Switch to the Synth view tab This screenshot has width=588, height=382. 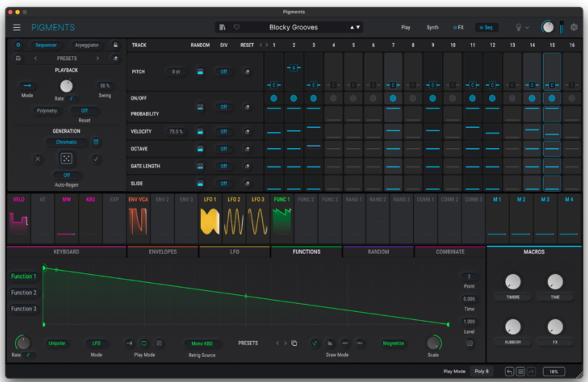[x=432, y=27]
